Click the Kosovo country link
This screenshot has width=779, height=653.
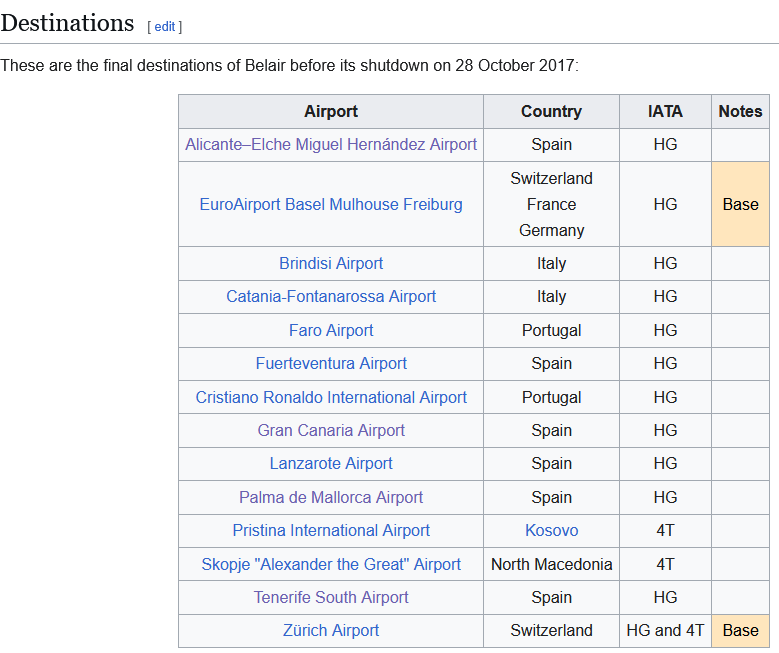(551, 530)
